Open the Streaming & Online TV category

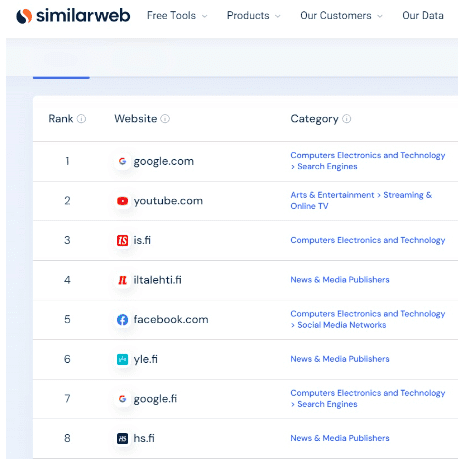tap(361, 200)
